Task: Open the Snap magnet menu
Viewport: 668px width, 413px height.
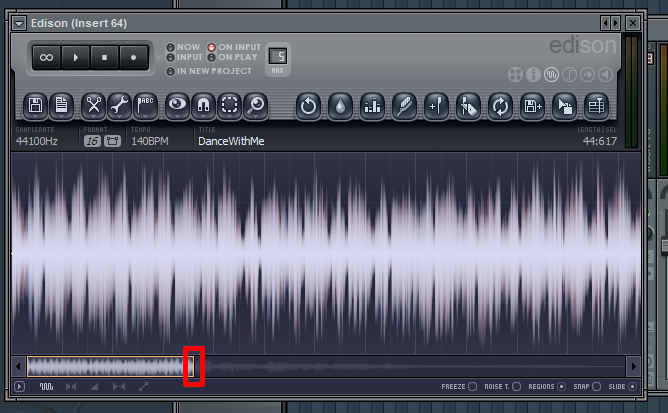Action: coord(203,106)
